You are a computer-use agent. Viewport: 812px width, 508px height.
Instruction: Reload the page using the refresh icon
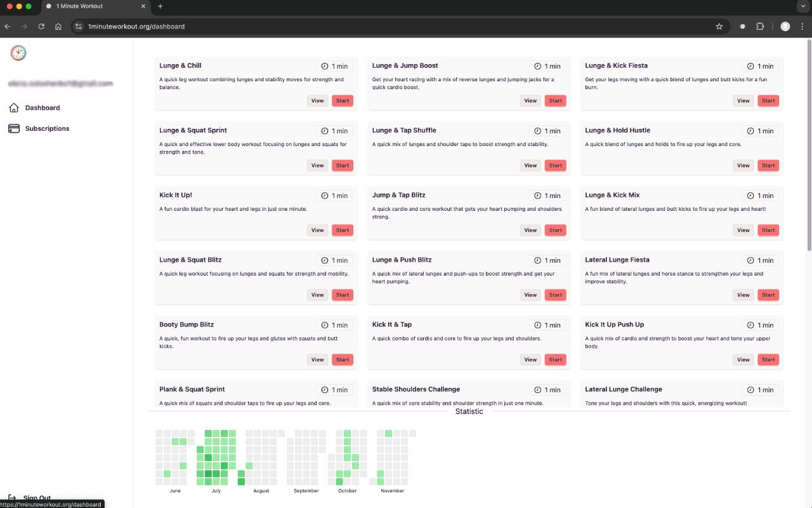coord(41,27)
